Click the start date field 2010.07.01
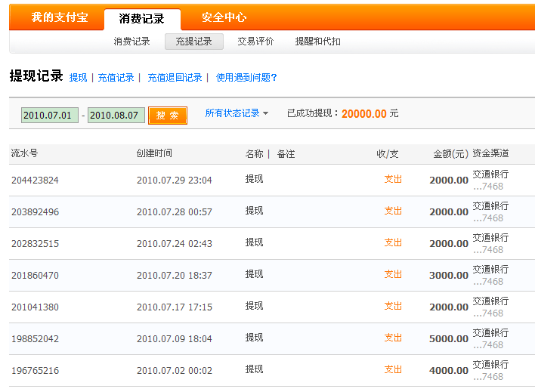Viewport: 535px width, 392px height. [49, 116]
